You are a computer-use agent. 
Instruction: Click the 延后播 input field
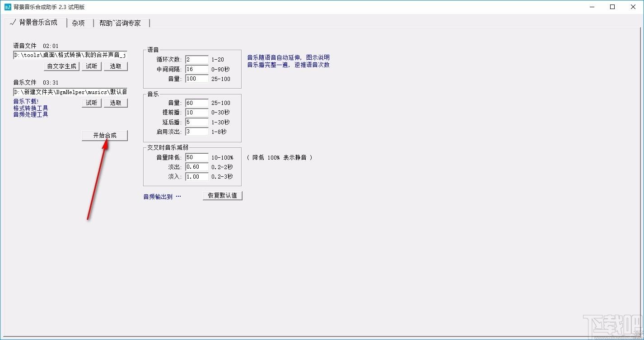pos(197,122)
